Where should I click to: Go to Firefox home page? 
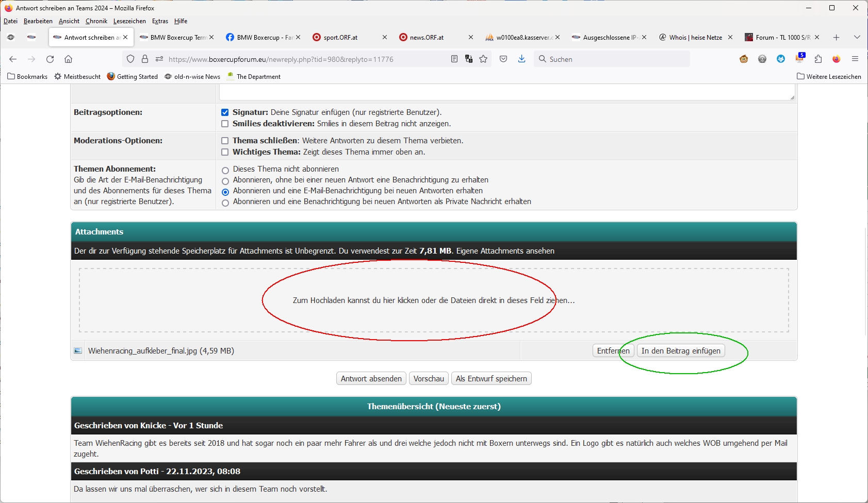pos(68,59)
